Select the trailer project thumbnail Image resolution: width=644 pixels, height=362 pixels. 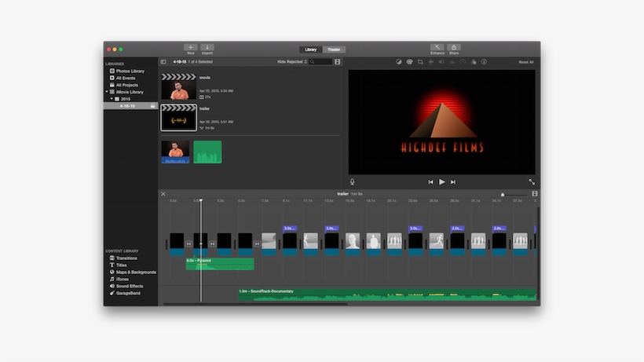click(x=178, y=117)
